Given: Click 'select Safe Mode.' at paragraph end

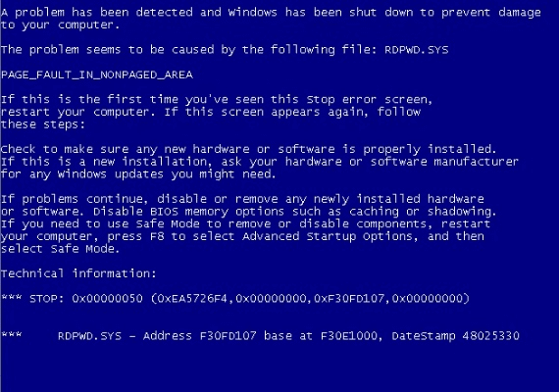Looking at the screenshot, I should click(60, 248).
